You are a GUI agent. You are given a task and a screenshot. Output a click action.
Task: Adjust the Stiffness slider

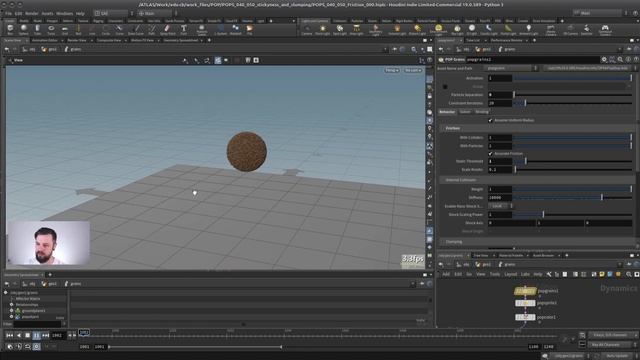(573, 198)
